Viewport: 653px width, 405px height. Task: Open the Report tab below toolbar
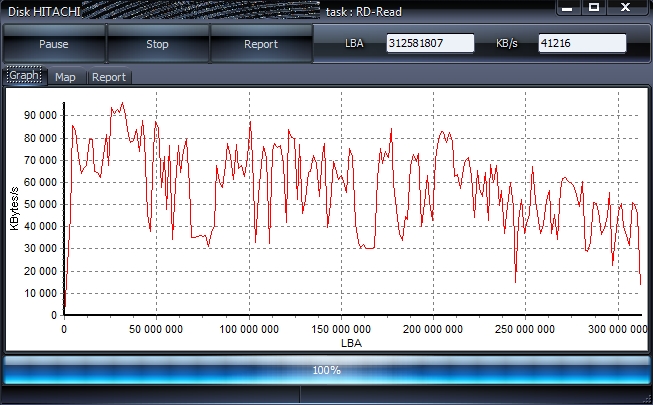[x=108, y=77]
